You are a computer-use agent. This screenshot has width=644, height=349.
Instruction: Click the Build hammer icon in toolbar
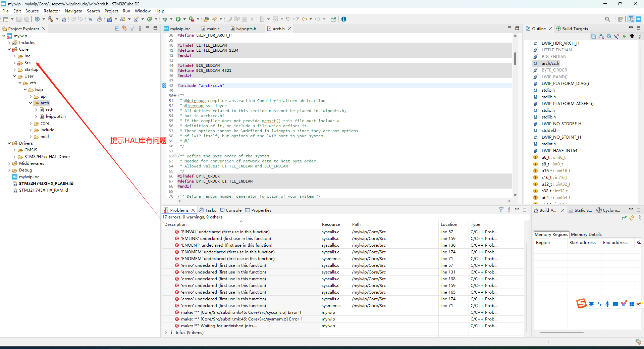click(x=51, y=19)
